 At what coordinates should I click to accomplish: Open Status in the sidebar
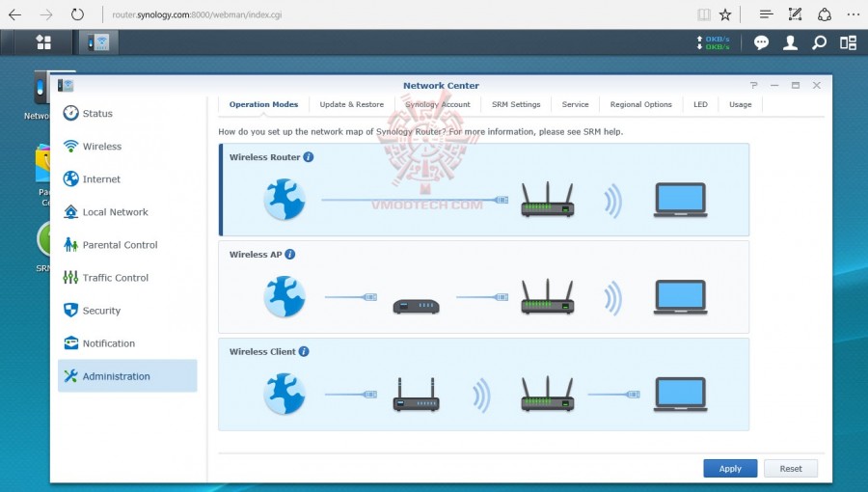[127, 114]
